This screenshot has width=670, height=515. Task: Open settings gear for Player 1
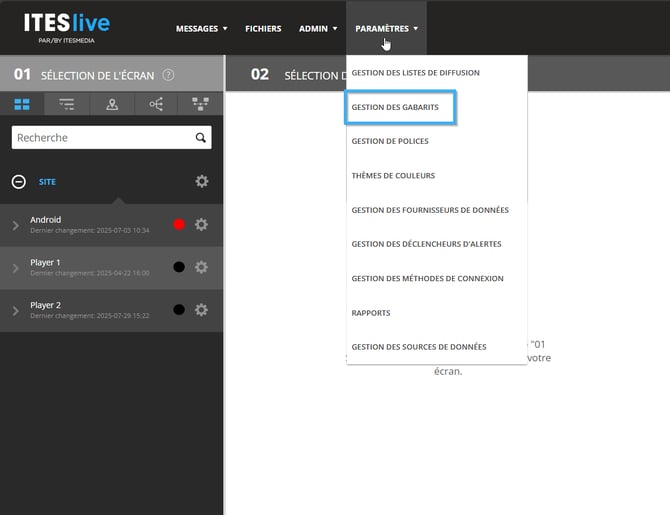pos(201,267)
